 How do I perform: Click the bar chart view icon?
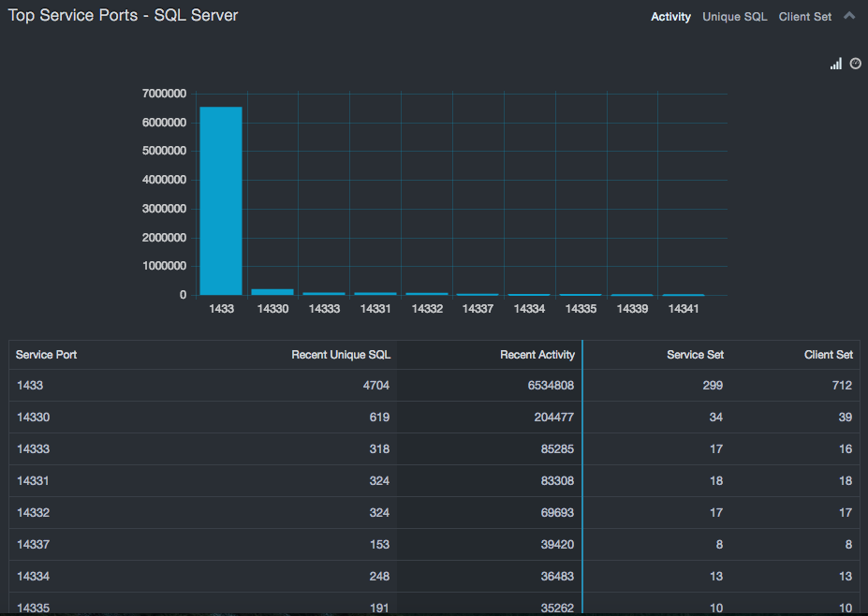point(835,64)
